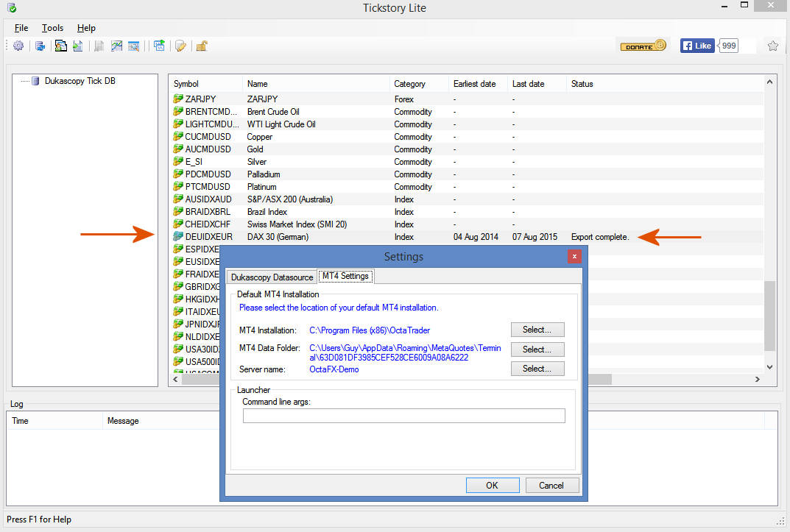The width and height of the screenshot is (790, 532).
Task: Click the PTCMDUSD Platinum row icon
Action: 178,186
